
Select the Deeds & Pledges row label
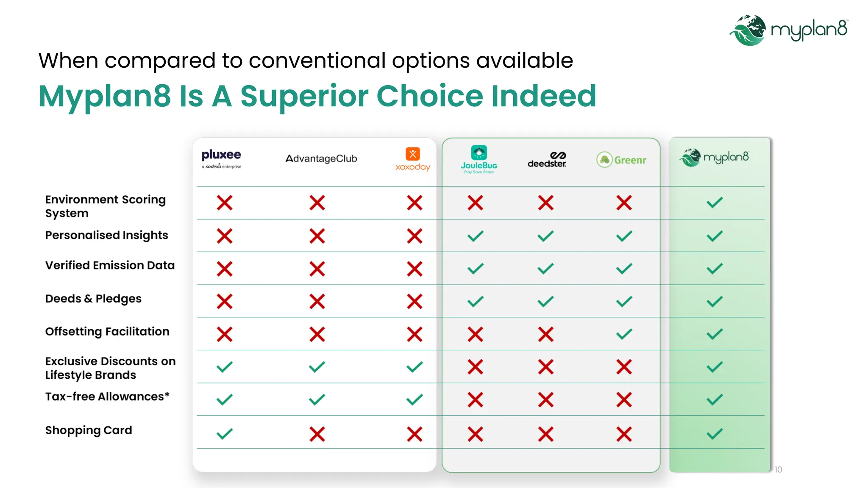click(x=93, y=299)
